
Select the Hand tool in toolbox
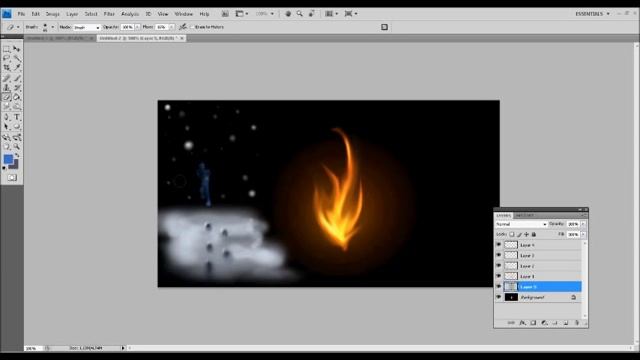coord(7,147)
